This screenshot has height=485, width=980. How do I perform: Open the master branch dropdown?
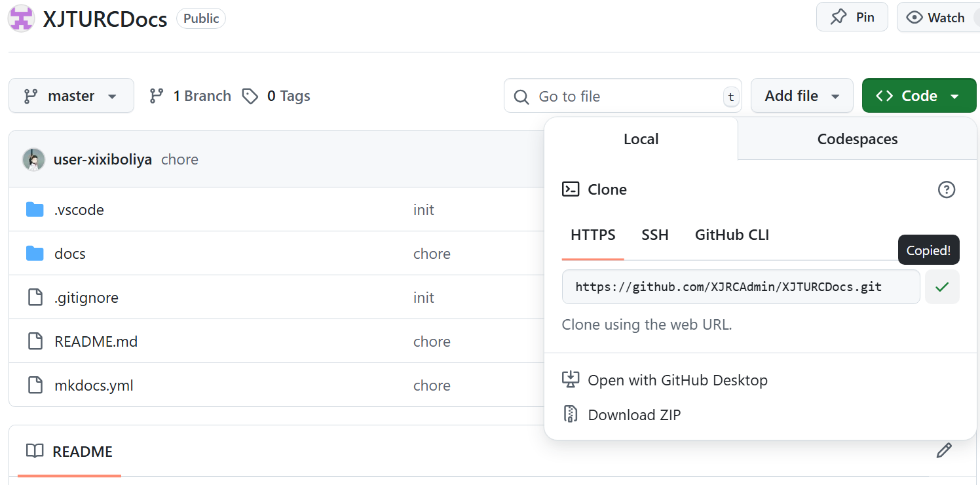pyautogui.click(x=71, y=96)
